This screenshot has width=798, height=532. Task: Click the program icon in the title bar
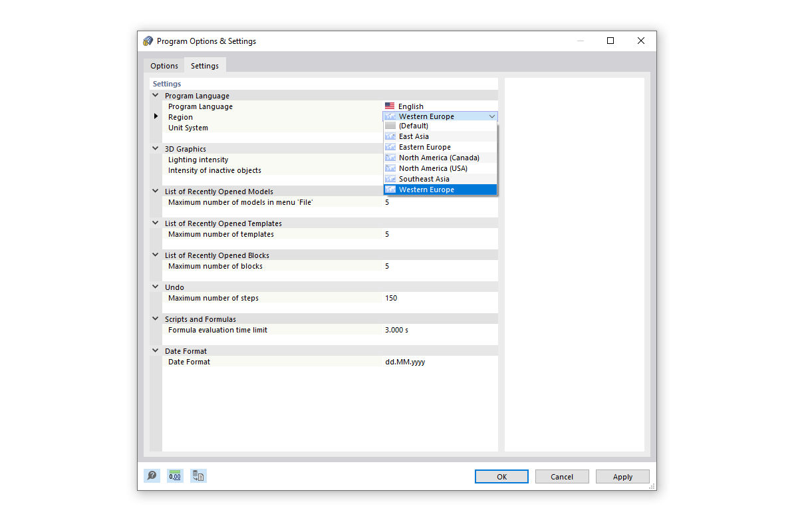[148, 41]
